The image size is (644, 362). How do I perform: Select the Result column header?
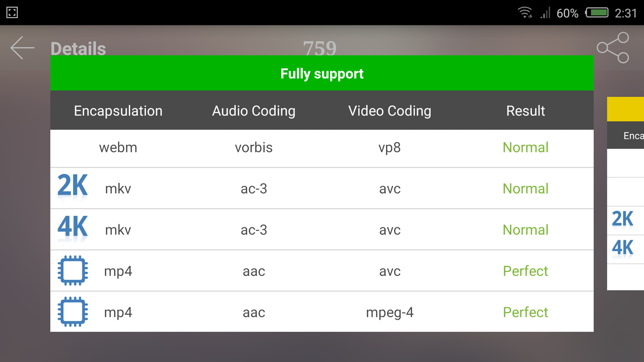pos(525,111)
